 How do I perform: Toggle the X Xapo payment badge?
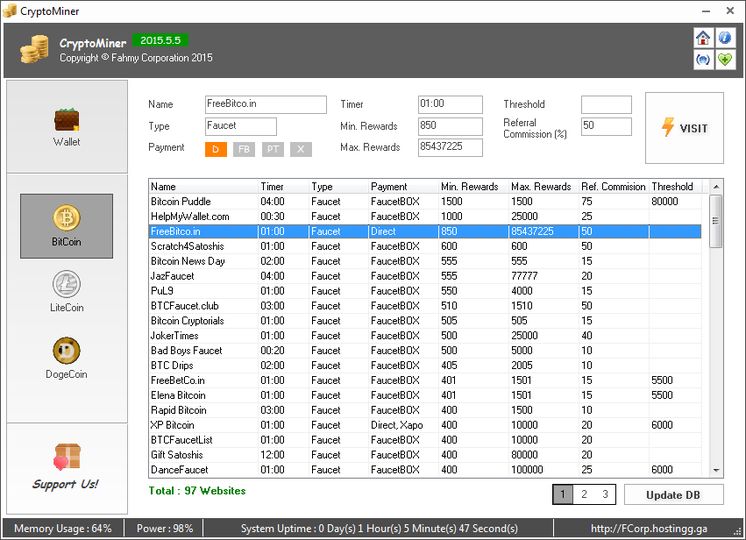(301, 149)
